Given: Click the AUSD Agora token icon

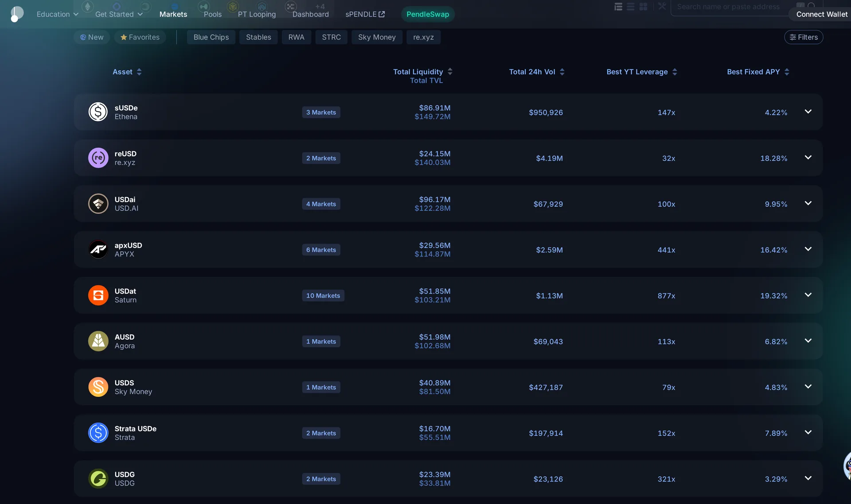Looking at the screenshot, I should point(98,341).
